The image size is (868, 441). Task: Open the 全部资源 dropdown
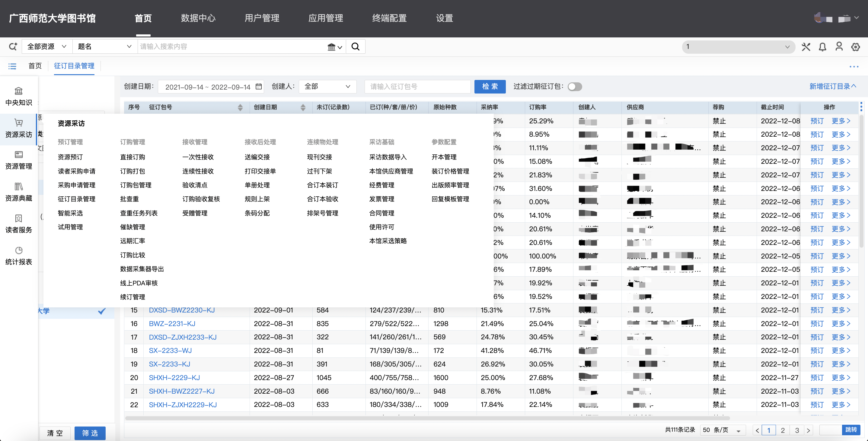[x=47, y=46]
